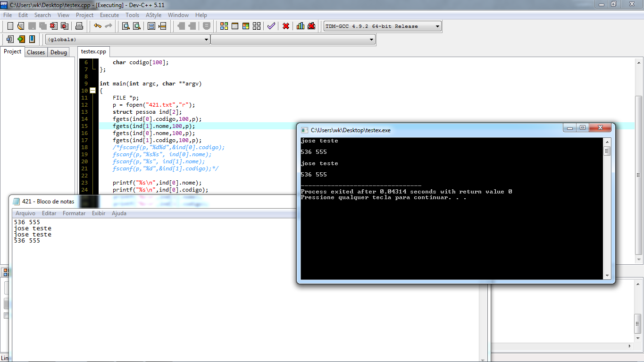The height and width of the screenshot is (362, 644).
Task: Open the Window menu
Action: coord(178,15)
